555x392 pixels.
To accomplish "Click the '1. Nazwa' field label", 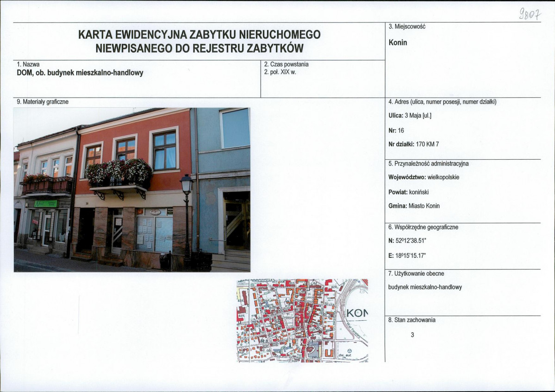I will (x=28, y=64).
